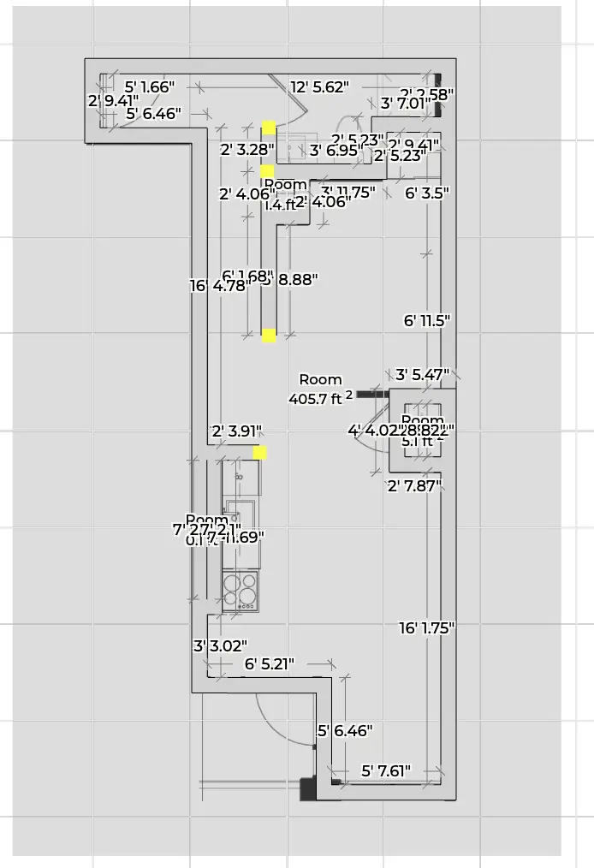Select the Room 405.7 ft² label
Screen dimensions: 594x868
321,389
